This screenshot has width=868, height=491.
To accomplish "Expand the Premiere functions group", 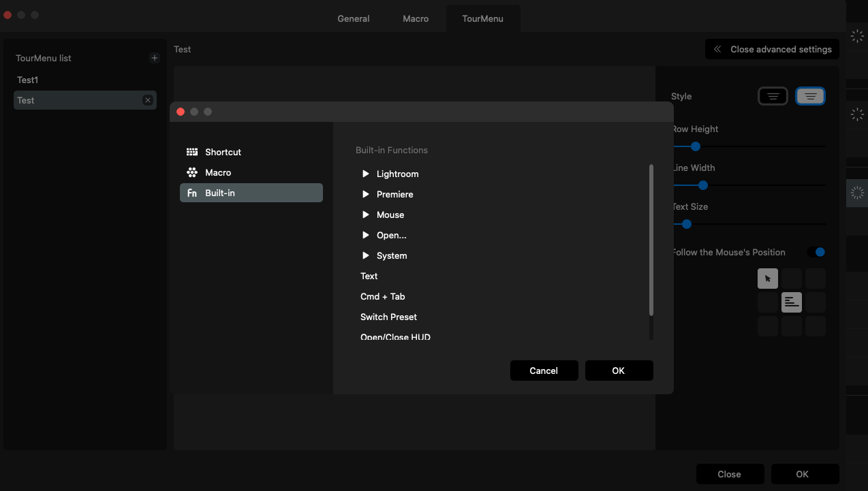I will click(x=366, y=194).
